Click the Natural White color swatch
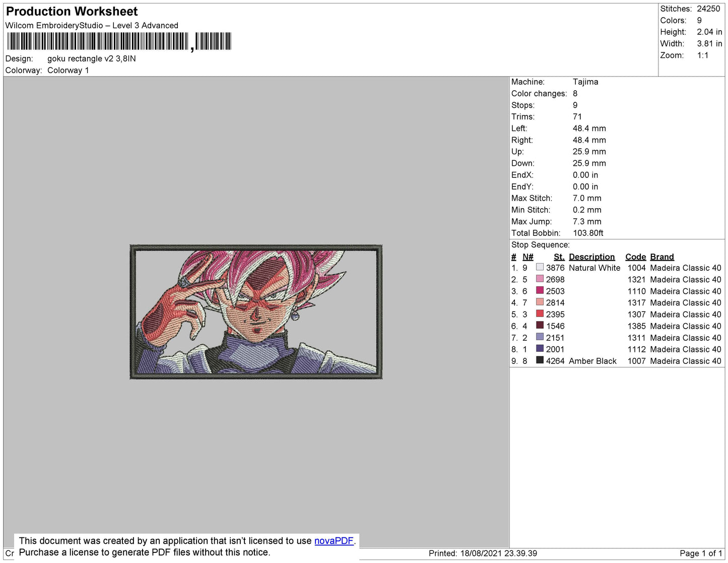728x563 pixels. (x=540, y=267)
